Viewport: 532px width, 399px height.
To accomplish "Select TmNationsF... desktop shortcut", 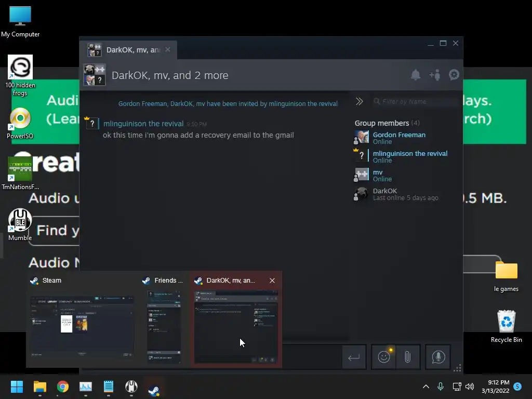I will pos(20,174).
